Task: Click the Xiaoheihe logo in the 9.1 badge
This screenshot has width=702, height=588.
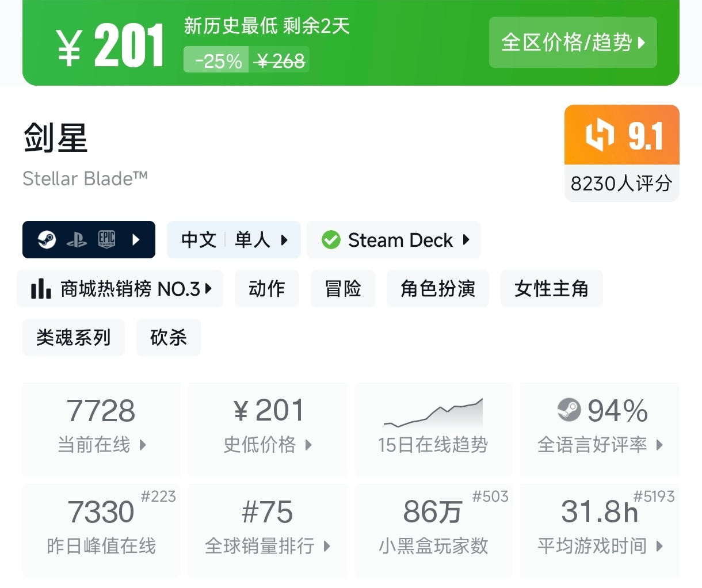Action: click(600, 135)
